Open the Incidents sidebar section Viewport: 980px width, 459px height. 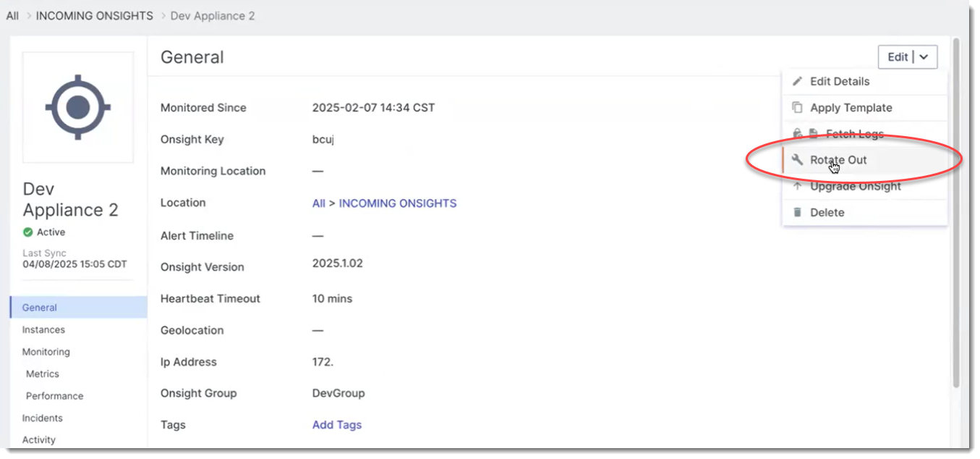[42, 418]
